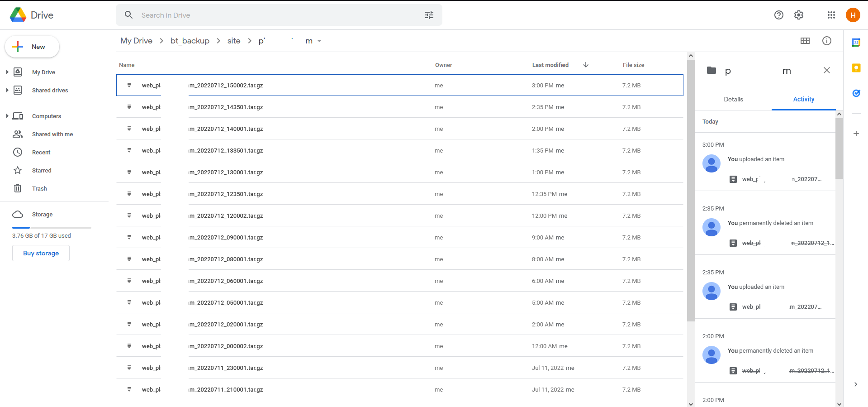
Task: Expand the My Drive tree
Action: pyautogui.click(x=7, y=72)
